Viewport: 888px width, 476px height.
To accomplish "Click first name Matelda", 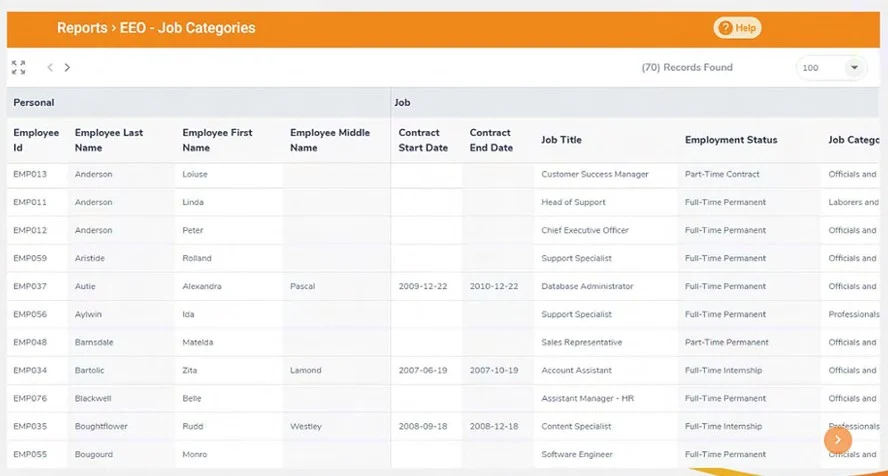I will point(198,342).
